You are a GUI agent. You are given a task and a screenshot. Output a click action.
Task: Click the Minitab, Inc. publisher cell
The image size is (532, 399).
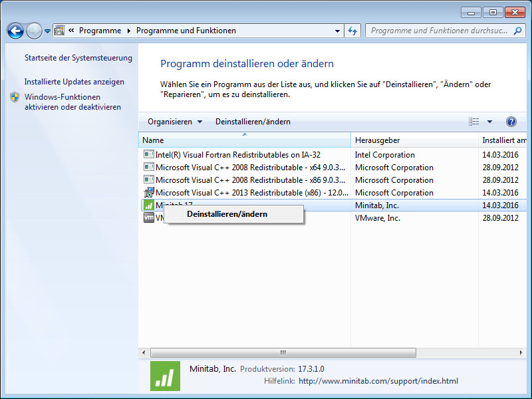(377, 205)
